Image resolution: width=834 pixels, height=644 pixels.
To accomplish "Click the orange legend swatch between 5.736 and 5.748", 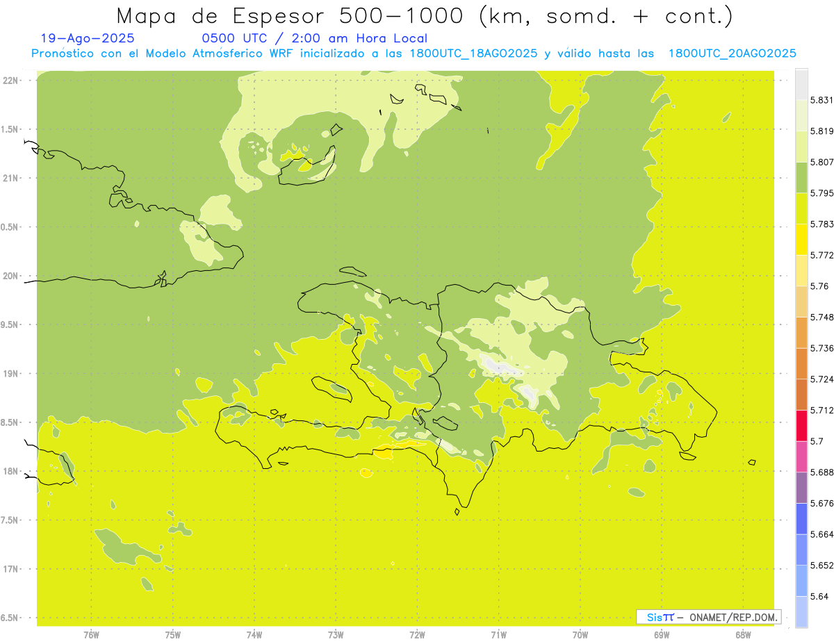I will [801, 332].
